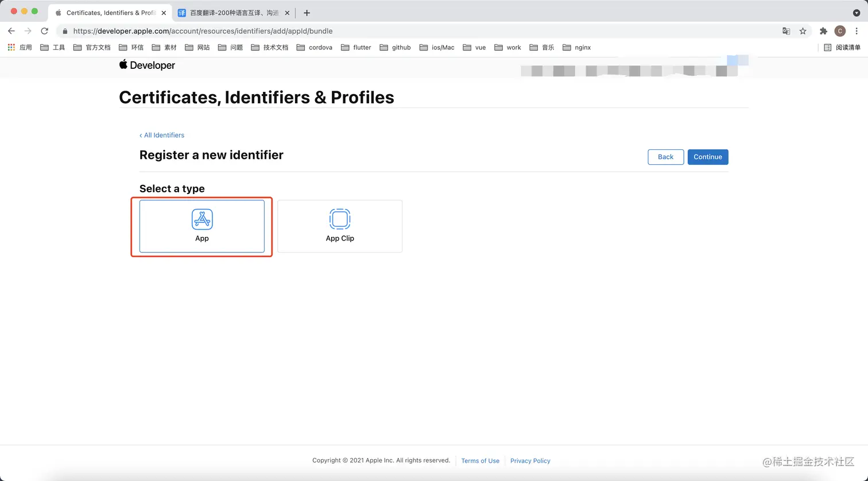
Task: Open the 环信 bookmarks folder
Action: tap(131, 48)
